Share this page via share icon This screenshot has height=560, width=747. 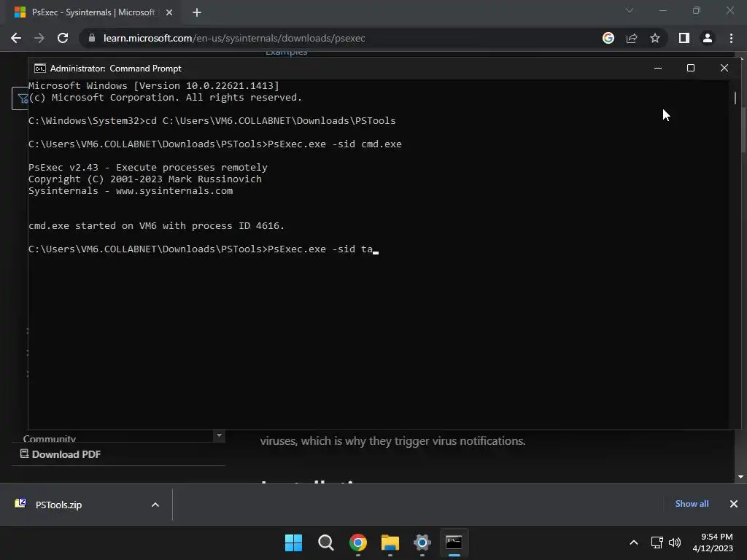pos(632,38)
